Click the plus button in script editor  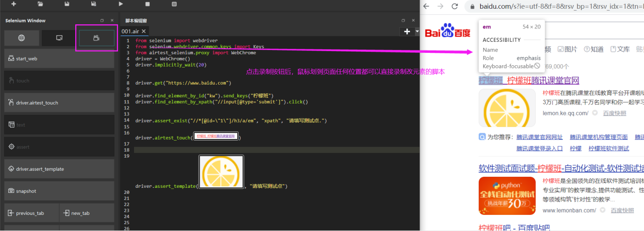[407, 32]
